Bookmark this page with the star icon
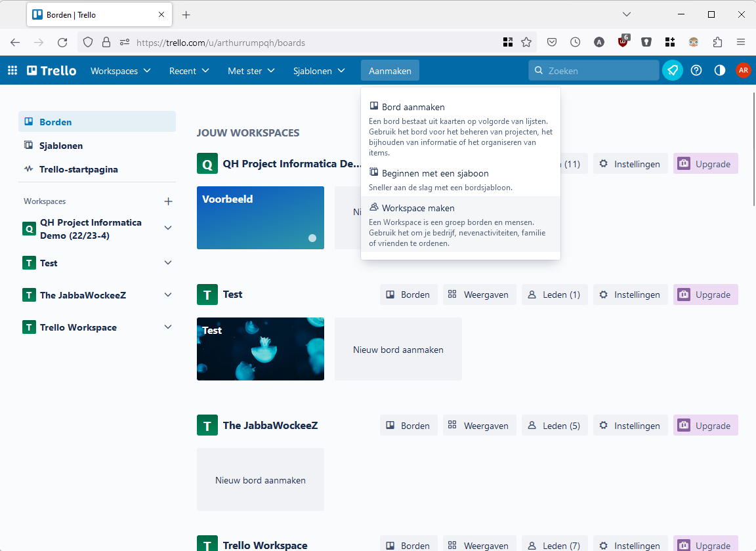 point(526,42)
